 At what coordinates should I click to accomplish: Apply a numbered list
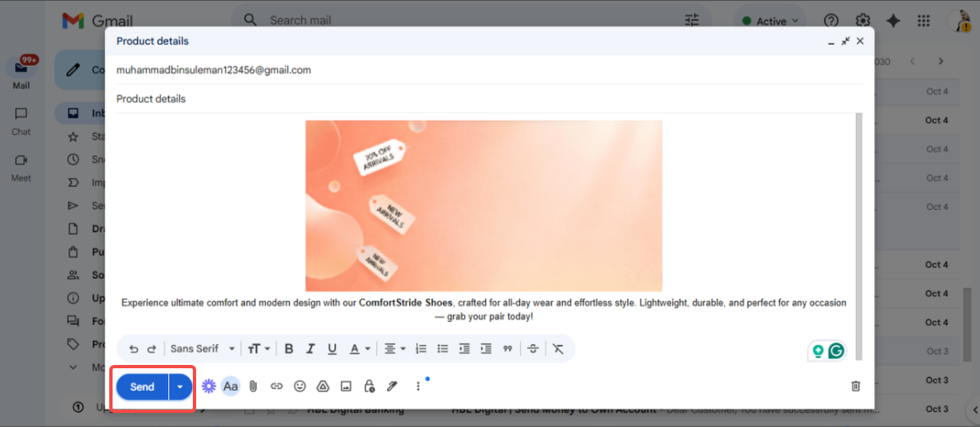click(x=421, y=349)
